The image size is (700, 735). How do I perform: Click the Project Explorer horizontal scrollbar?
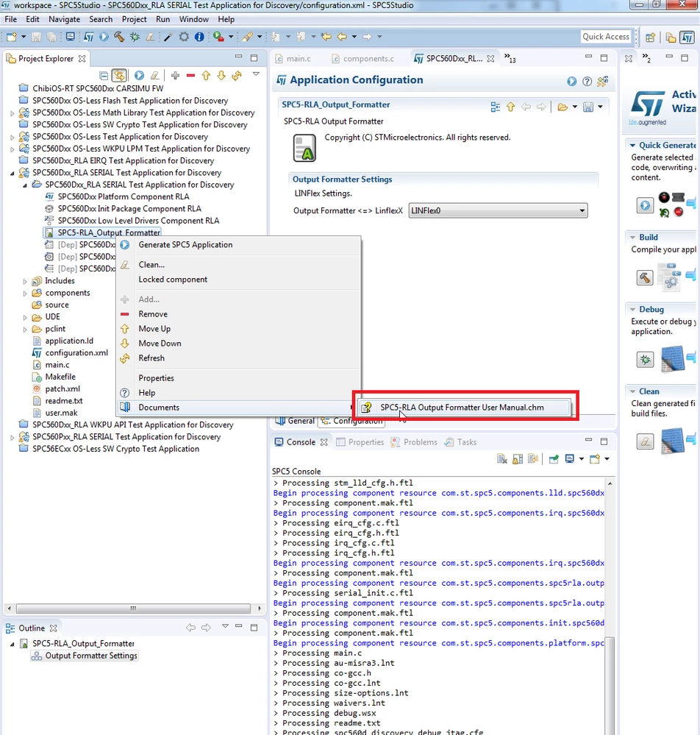click(133, 608)
